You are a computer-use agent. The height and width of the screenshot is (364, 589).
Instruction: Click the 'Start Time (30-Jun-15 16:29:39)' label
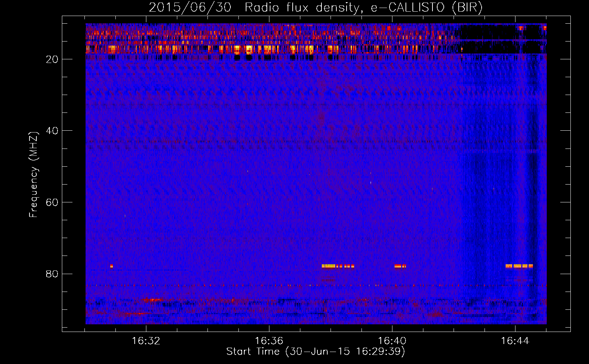point(316,352)
